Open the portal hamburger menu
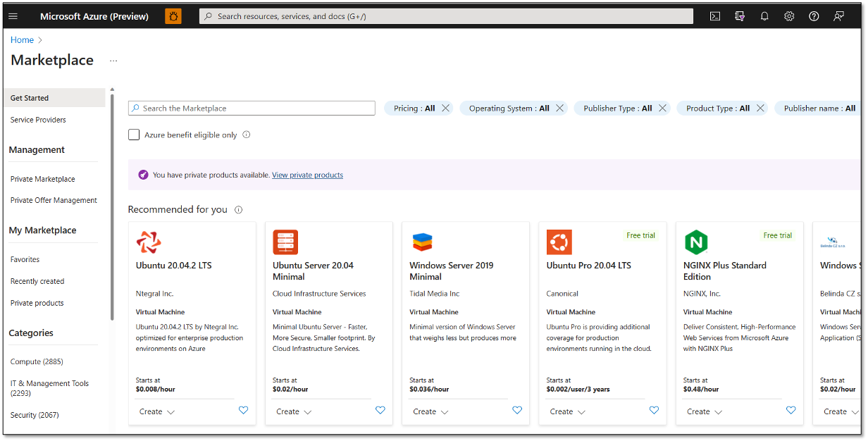 (x=13, y=15)
